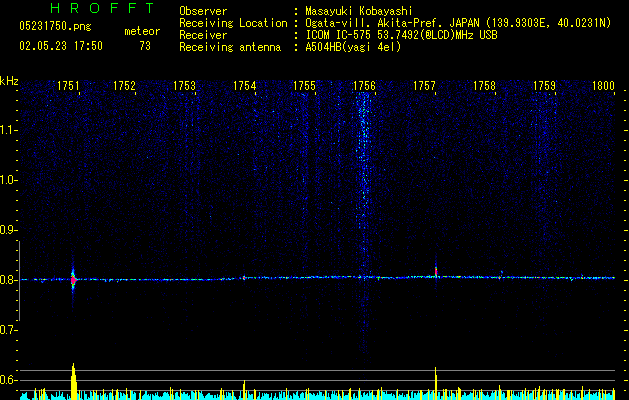The width and height of the screenshot is (629, 400).
Task: Click the 1.1 kHz axis label
Action: (x=7, y=130)
